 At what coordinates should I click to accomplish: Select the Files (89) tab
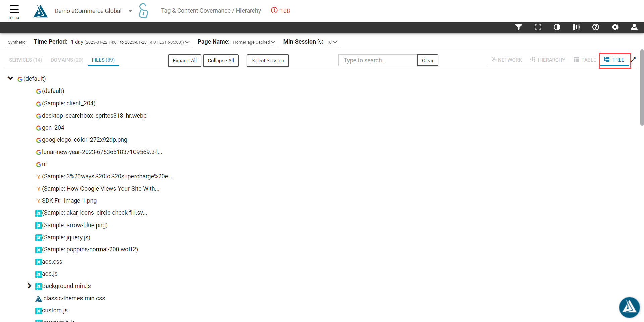point(103,60)
